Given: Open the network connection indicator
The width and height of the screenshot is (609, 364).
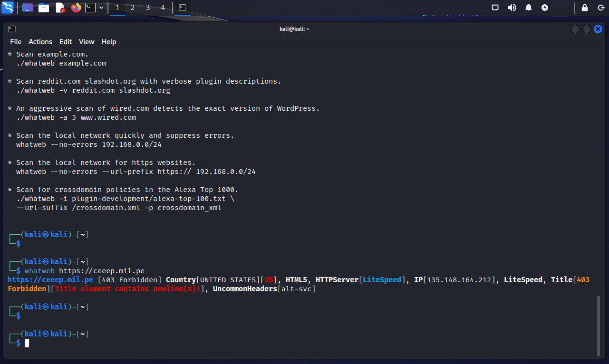Looking at the screenshot, I should click(x=495, y=8).
